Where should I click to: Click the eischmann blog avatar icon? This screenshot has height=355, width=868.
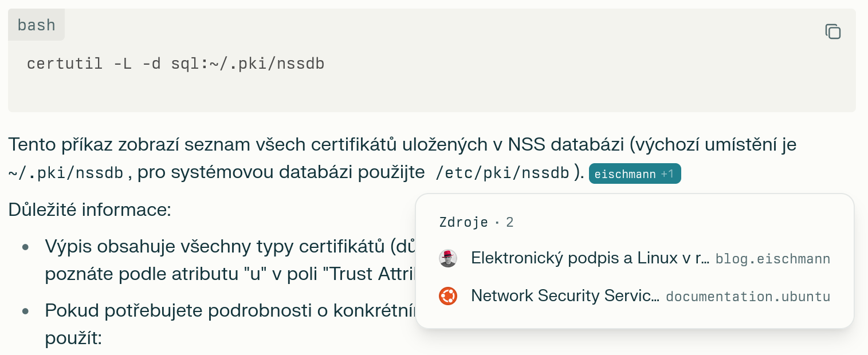[x=448, y=258]
